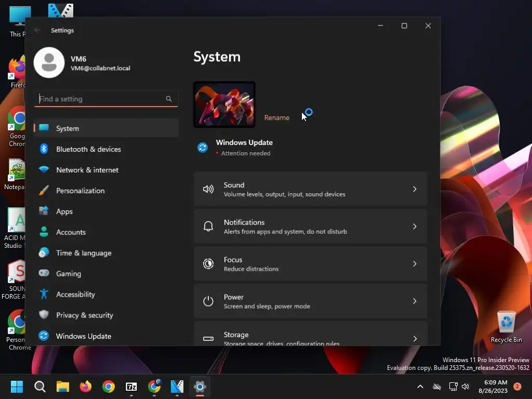Viewport: 532px width, 399px height.
Task: Go to Network & internet settings
Action: (x=106, y=170)
